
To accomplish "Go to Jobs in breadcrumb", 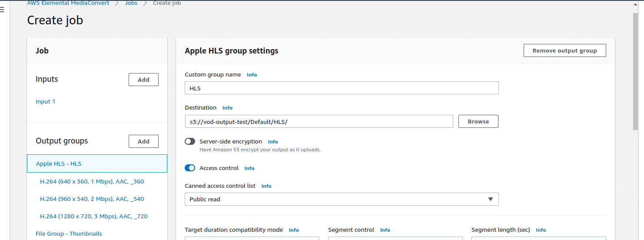I will pyautogui.click(x=131, y=3).
